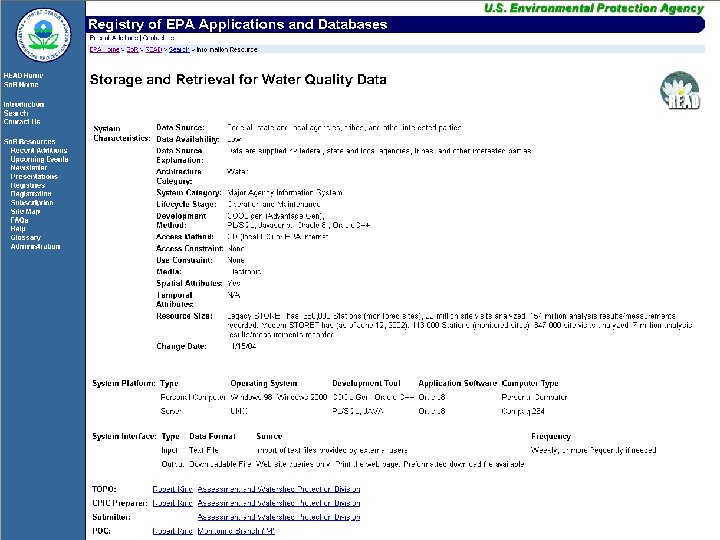
Task: Click the 'Frequency' column header
Action: click(551, 436)
